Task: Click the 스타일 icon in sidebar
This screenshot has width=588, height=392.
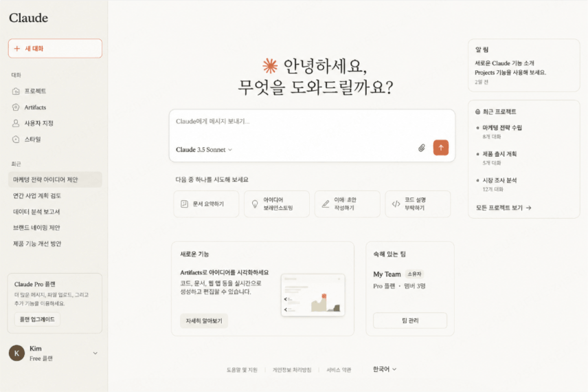Action: pos(16,140)
